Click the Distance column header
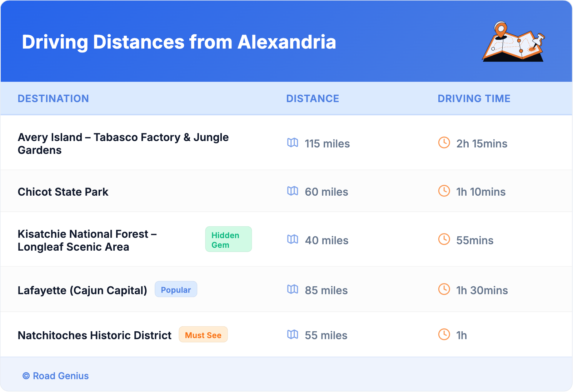 313,99
